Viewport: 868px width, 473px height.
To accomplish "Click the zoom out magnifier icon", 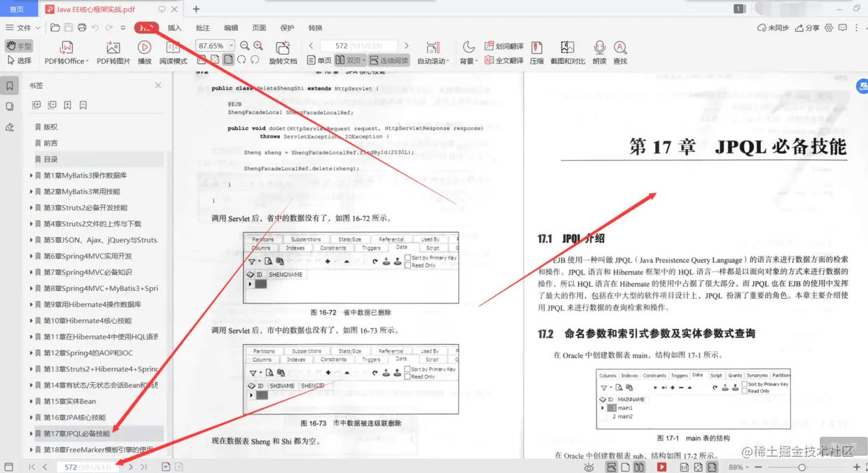I will (244, 45).
